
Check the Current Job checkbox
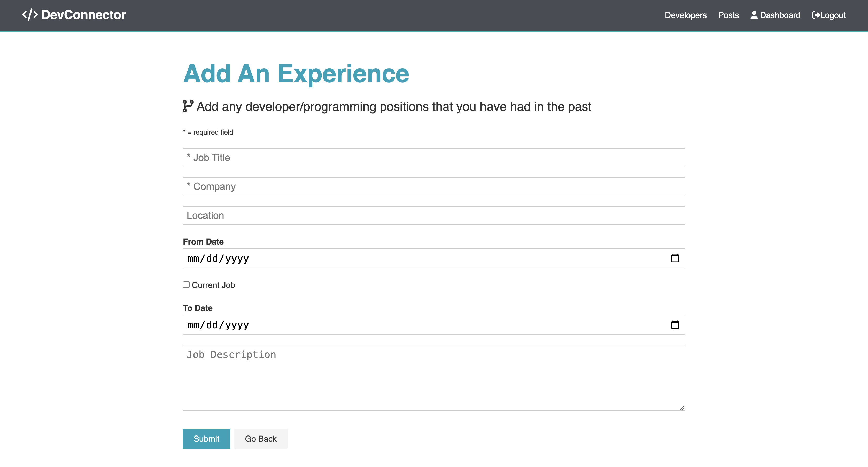[x=186, y=285]
